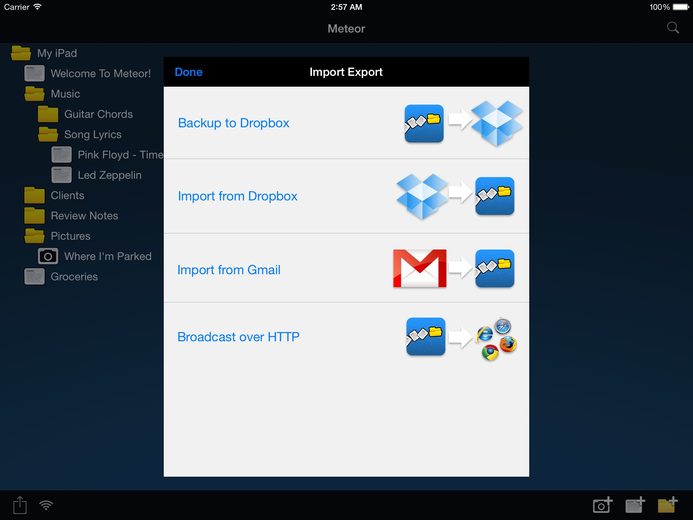Open the Welcome To Meteor! note

pos(88,73)
